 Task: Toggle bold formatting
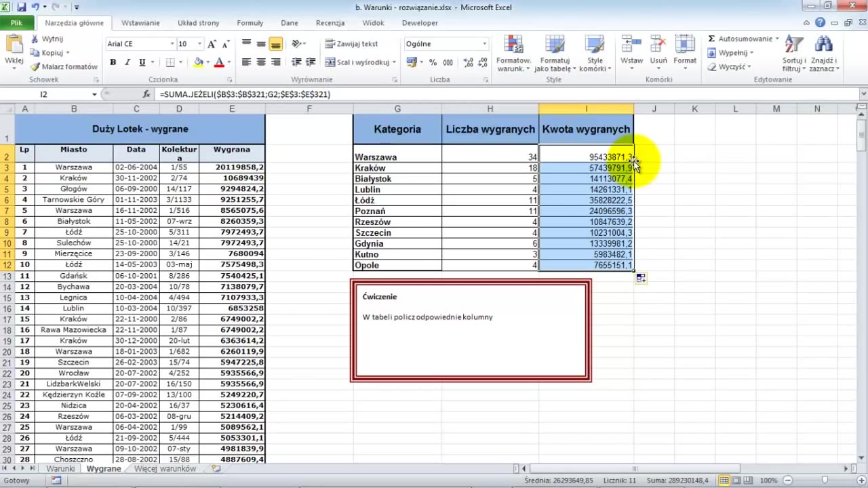click(x=113, y=62)
